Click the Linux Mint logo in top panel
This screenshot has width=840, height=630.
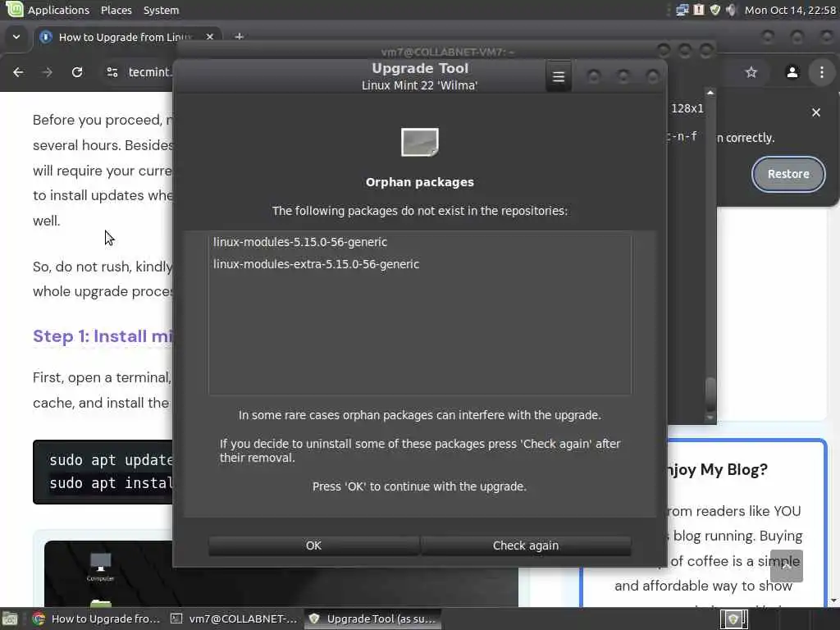pyautogui.click(x=15, y=9)
